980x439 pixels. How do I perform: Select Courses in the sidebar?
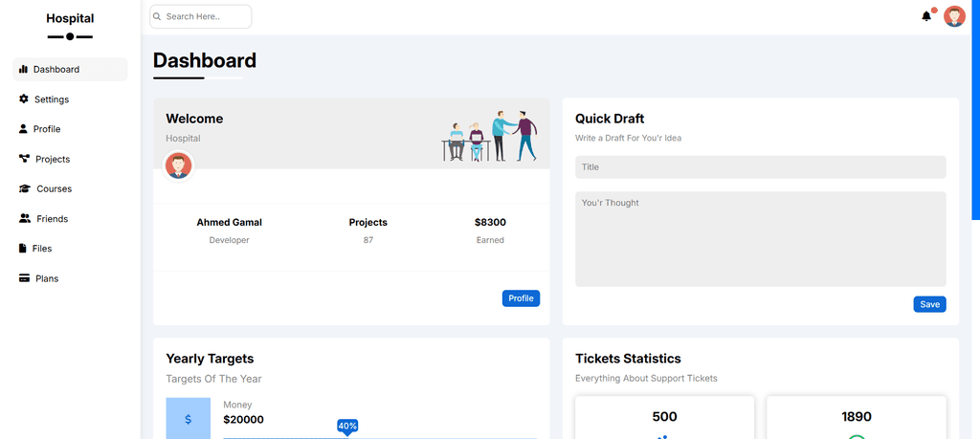(x=70, y=188)
